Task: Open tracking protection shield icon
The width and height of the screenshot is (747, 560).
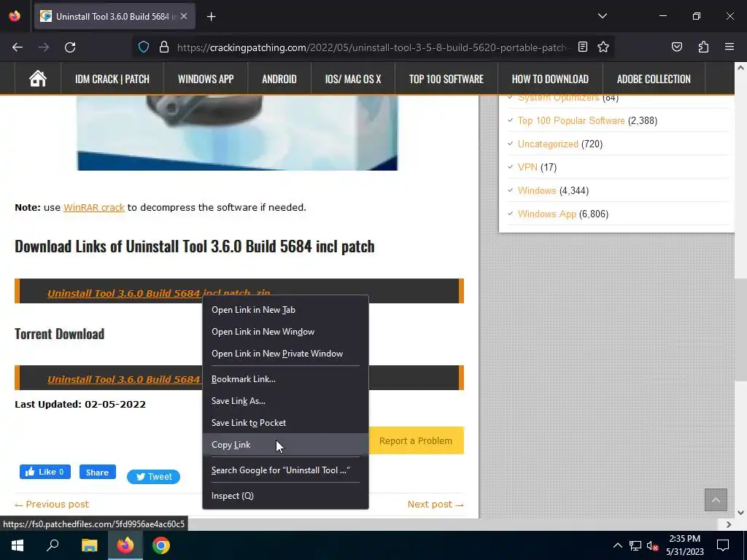Action: click(144, 47)
